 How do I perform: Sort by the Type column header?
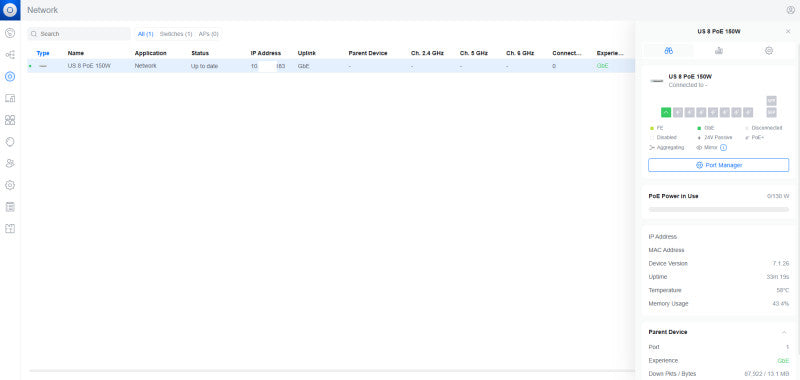[x=43, y=53]
